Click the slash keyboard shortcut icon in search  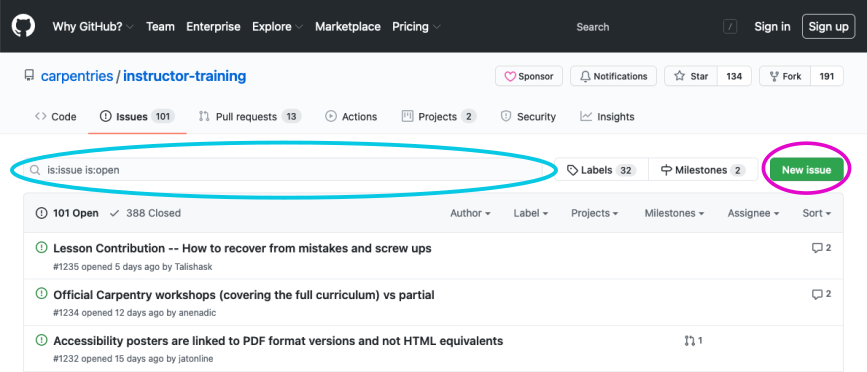[x=730, y=27]
